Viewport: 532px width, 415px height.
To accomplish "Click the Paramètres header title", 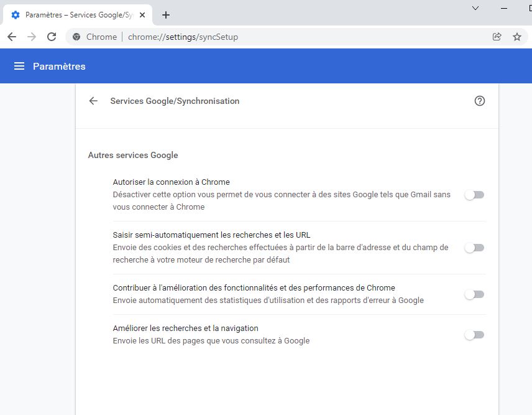I will pyautogui.click(x=59, y=66).
